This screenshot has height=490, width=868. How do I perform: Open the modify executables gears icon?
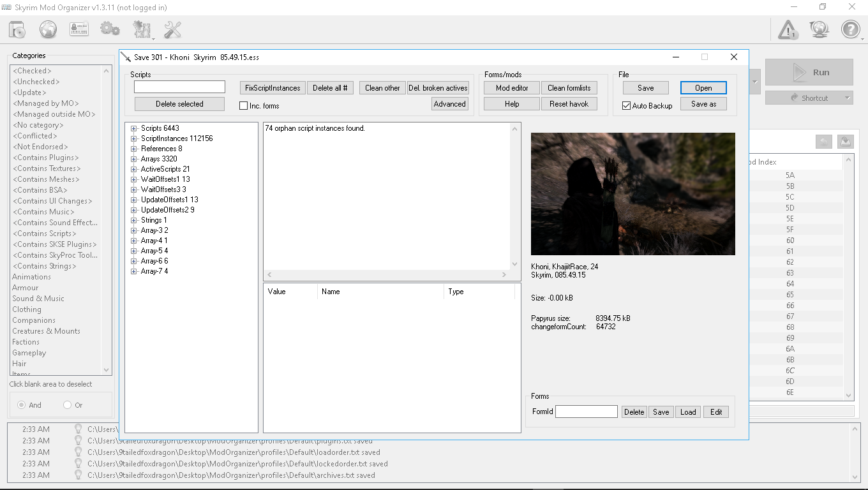tap(110, 29)
